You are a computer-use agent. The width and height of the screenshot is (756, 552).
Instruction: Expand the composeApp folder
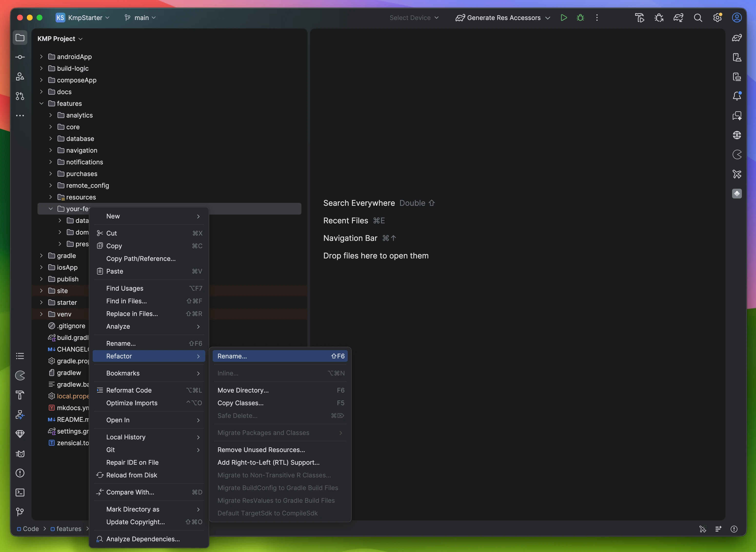pos(41,80)
